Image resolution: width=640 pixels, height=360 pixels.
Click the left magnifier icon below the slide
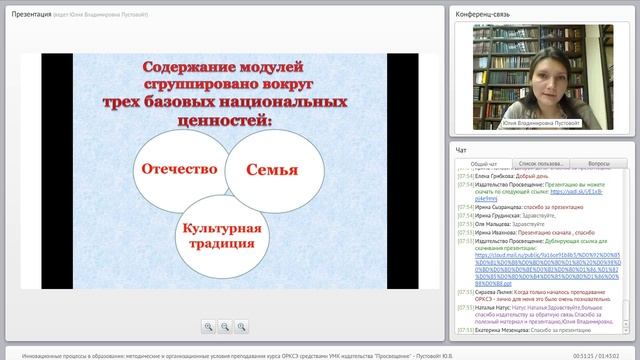(209, 327)
